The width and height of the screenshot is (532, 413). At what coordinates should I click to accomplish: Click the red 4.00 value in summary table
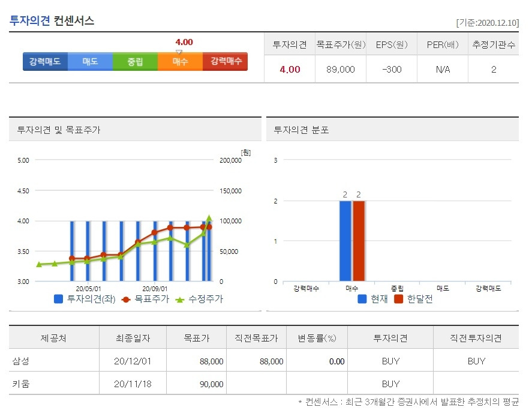pyautogui.click(x=290, y=69)
